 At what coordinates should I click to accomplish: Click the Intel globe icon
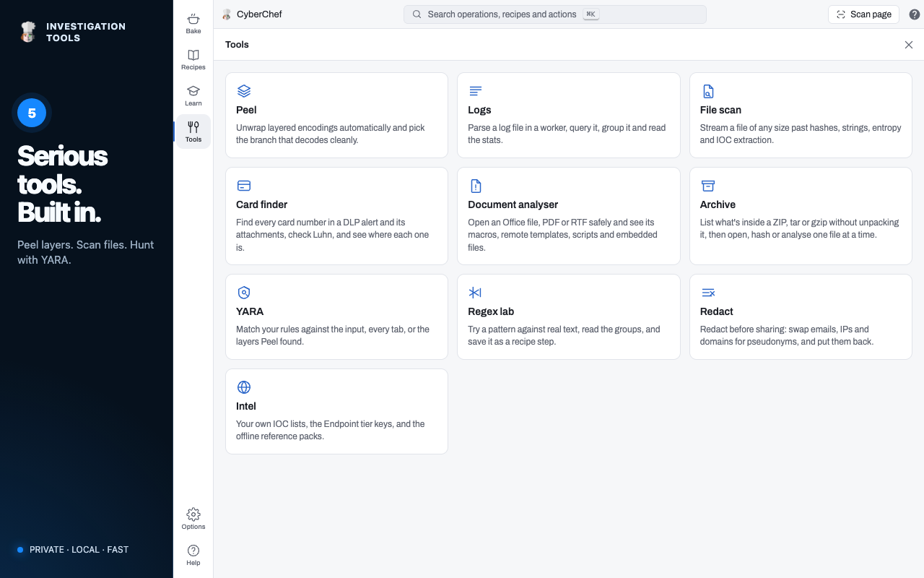(x=244, y=387)
